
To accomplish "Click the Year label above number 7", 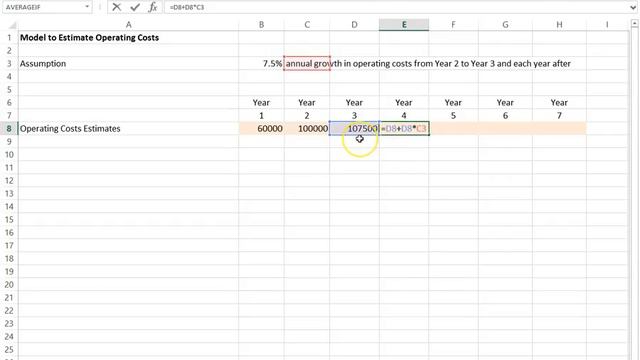I will tap(559, 102).
